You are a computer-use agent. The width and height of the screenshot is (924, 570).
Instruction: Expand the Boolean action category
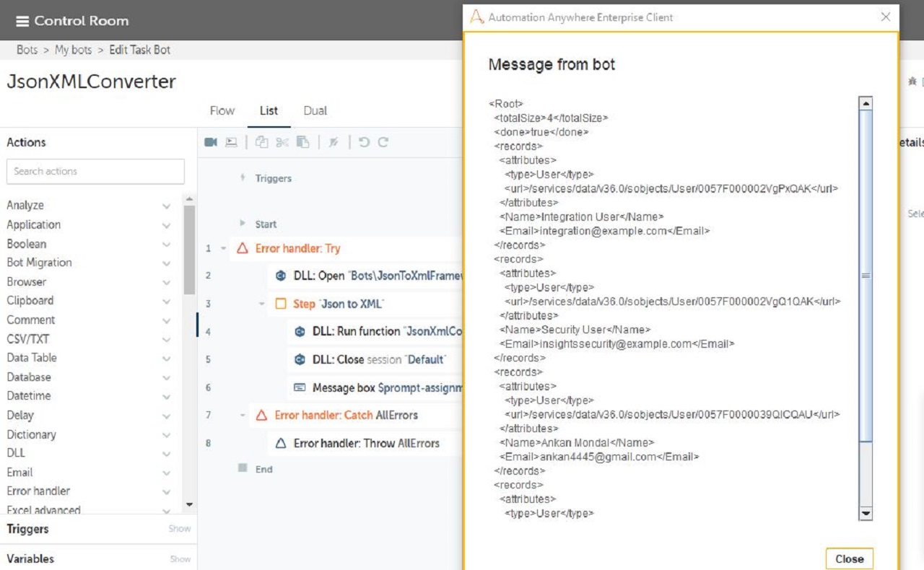pos(166,244)
